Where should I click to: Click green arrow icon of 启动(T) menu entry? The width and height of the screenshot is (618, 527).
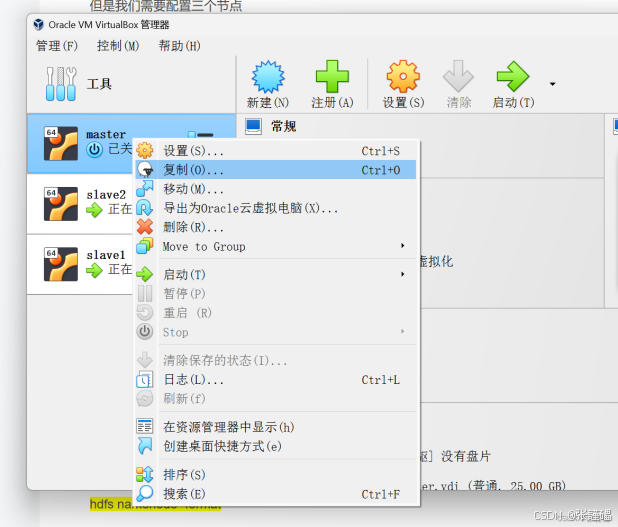tap(145, 274)
